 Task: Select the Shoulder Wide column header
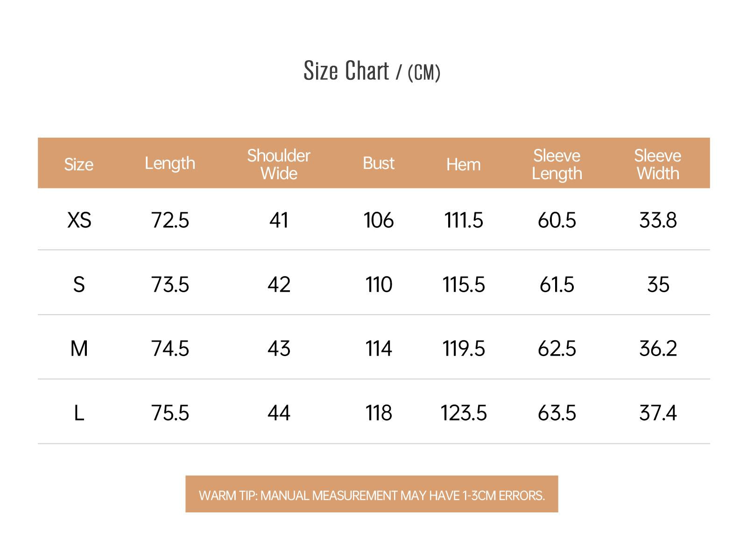tap(279, 164)
